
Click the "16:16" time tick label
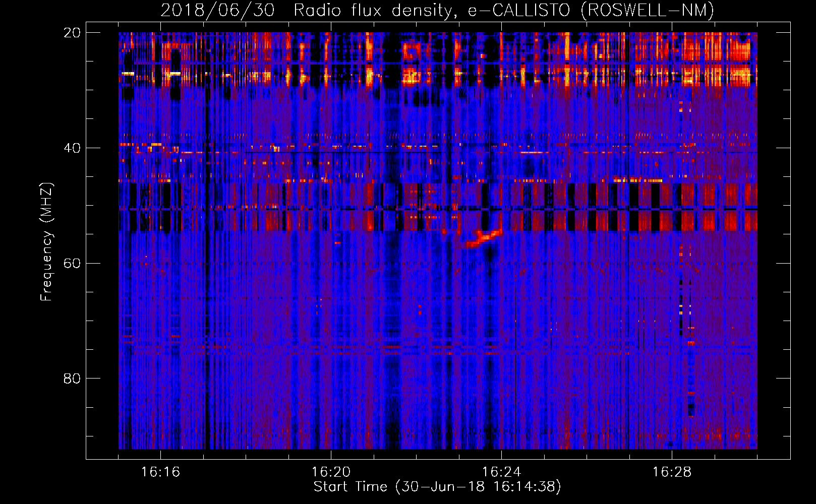pos(160,472)
